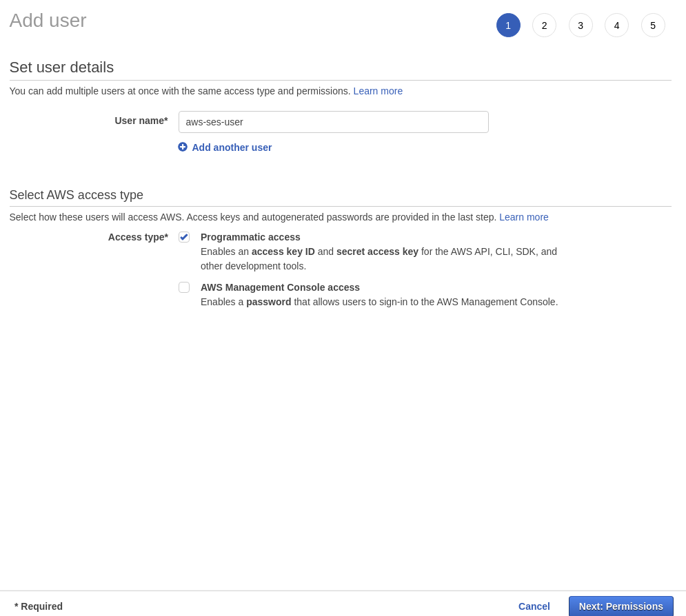Enable AWS Management Console access checkbox

coord(184,287)
